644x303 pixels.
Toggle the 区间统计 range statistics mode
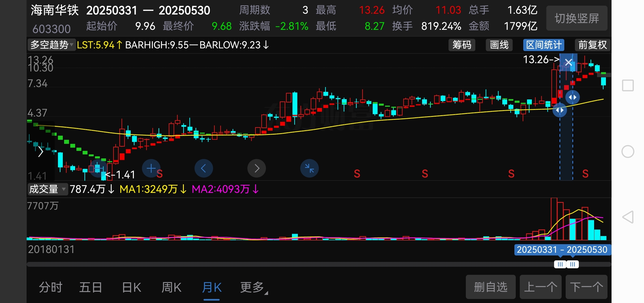(x=544, y=45)
